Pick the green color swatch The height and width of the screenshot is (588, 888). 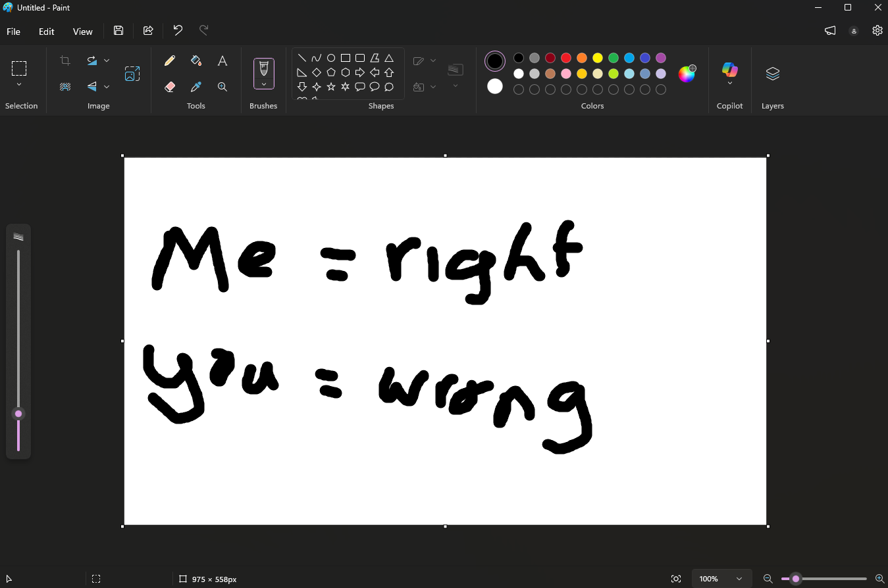pos(614,58)
